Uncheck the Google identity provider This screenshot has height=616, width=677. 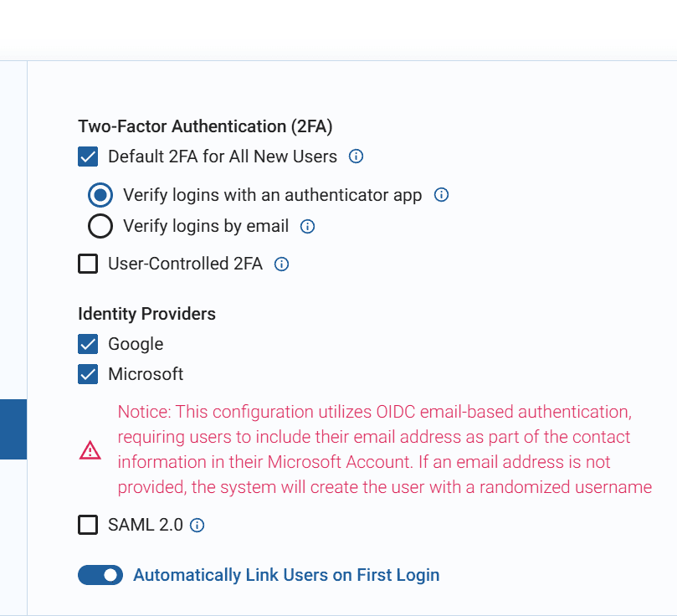tap(88, 344)
